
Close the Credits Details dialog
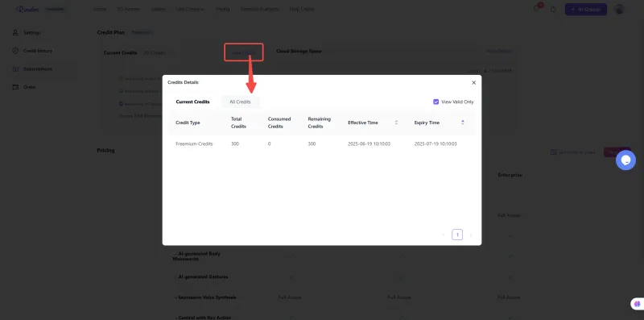[x=473, y=83]
